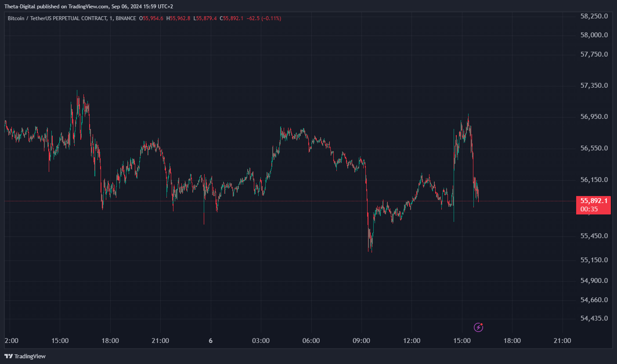The height and width of the screenshot is (364, 617).
Task: Click the date label 6 on time axis
Action: coord(211,341)
